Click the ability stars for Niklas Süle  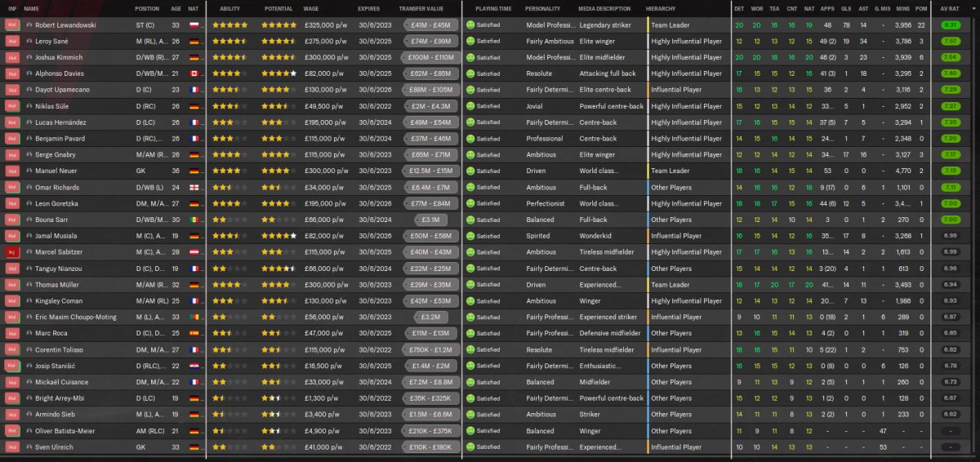pos(229,106)
